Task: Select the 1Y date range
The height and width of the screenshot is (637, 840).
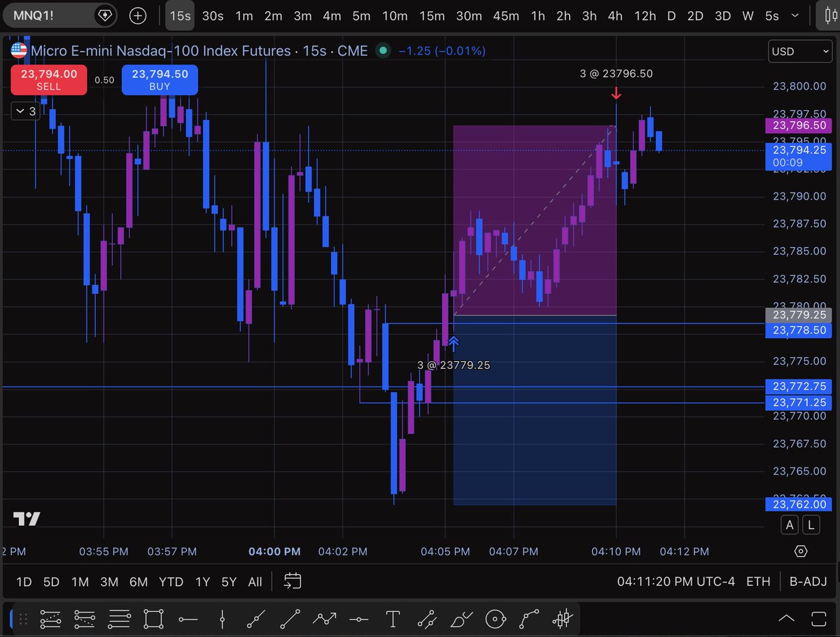Action: (x=202, y=582)
